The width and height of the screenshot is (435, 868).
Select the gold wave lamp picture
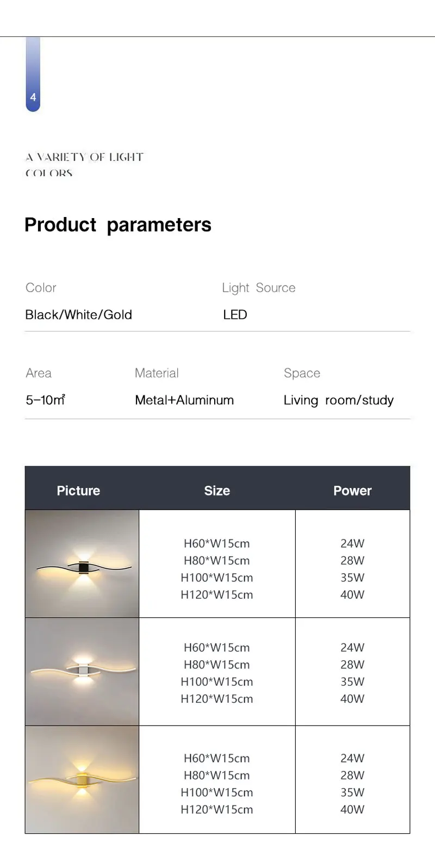point(82,779)
